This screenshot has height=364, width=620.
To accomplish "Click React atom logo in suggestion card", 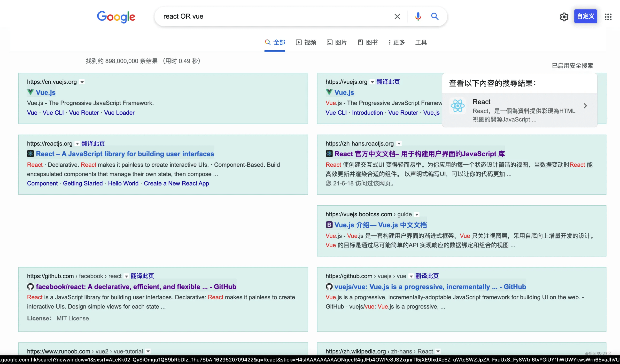I will (457, 106).
